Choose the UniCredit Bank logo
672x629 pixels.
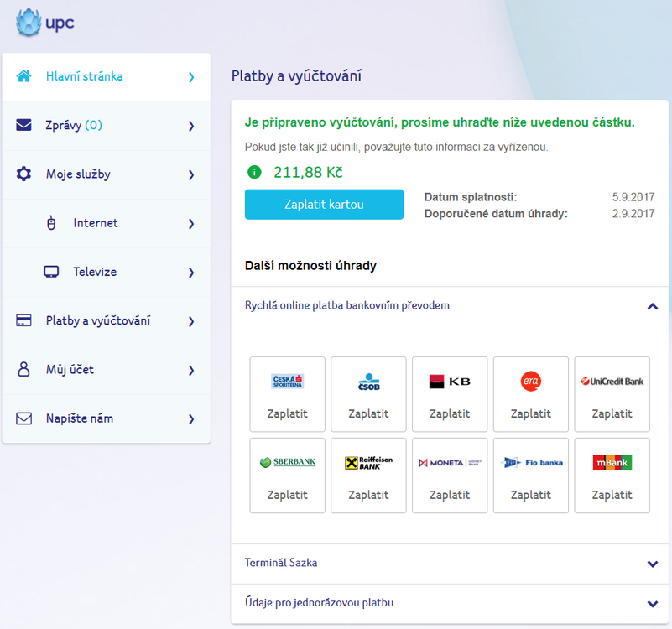pos(612,381)
